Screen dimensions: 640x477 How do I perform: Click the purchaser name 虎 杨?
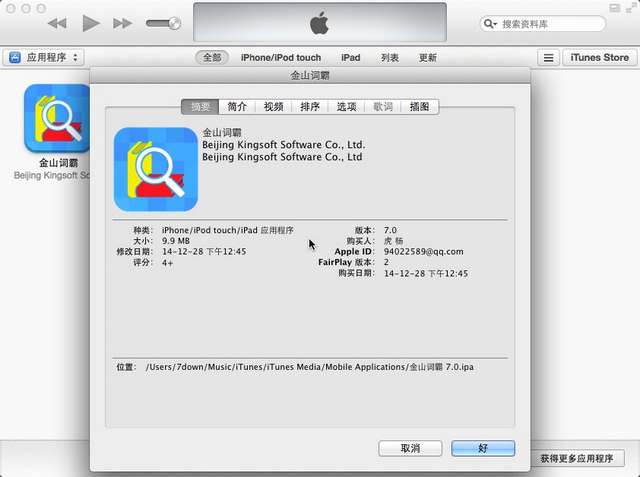(393, 241)
